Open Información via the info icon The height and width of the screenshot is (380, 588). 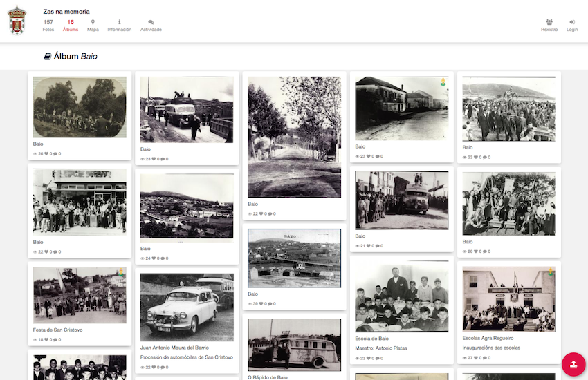(x=119, y=22)
